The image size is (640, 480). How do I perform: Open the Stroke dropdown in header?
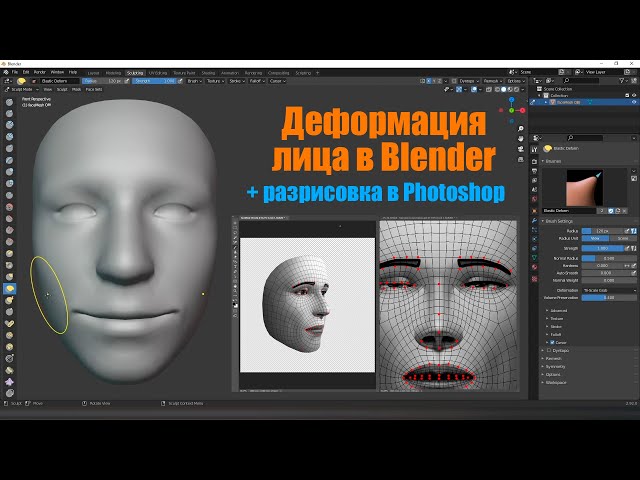[237, 81]
